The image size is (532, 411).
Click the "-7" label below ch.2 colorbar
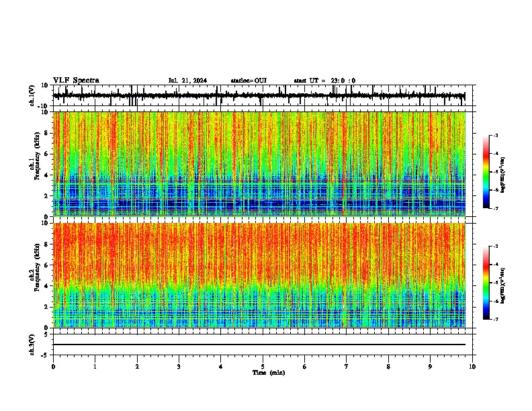(x=496, y=319)
